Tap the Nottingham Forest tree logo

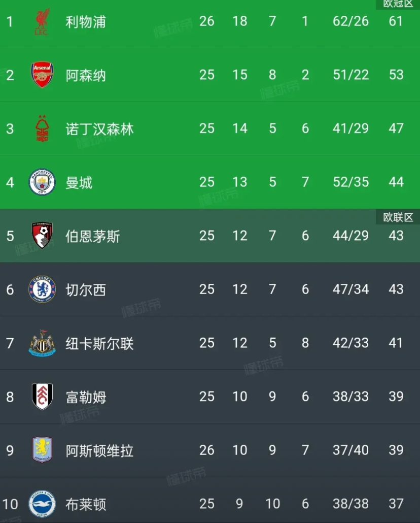click(42, 128)
